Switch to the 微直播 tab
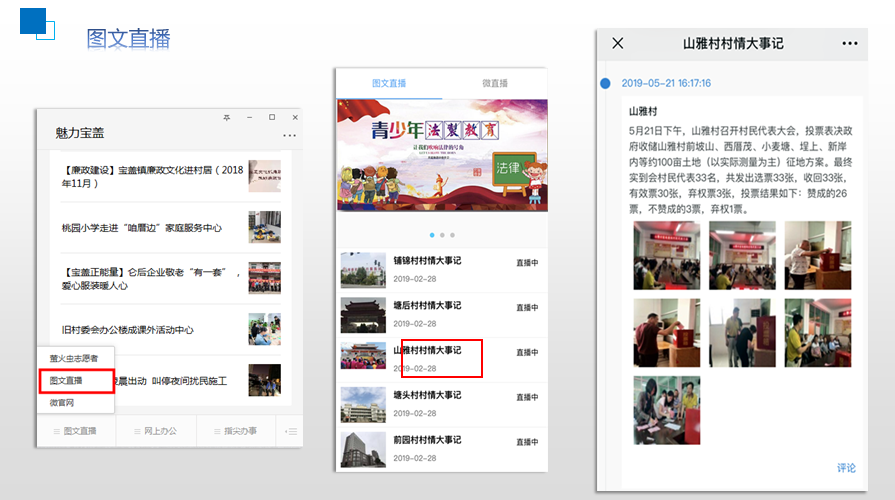Image resolution: width=895 pixels, height=500 pixels. click(x=495, y=83)
